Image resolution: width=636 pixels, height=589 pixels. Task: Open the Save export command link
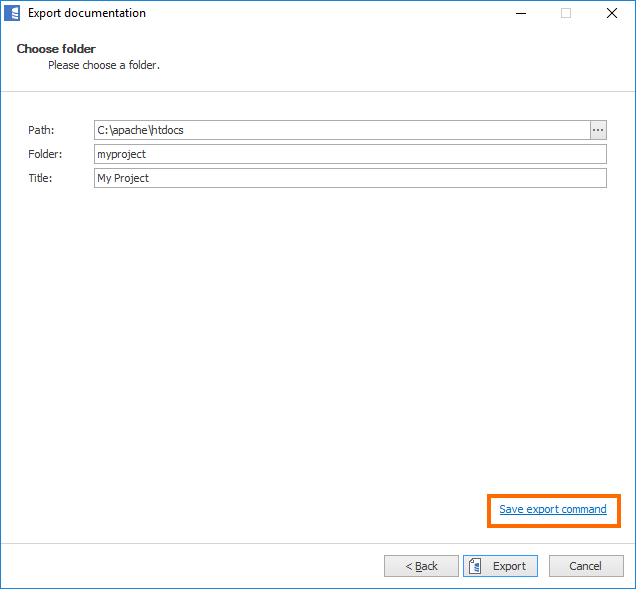tap(552, 510)
